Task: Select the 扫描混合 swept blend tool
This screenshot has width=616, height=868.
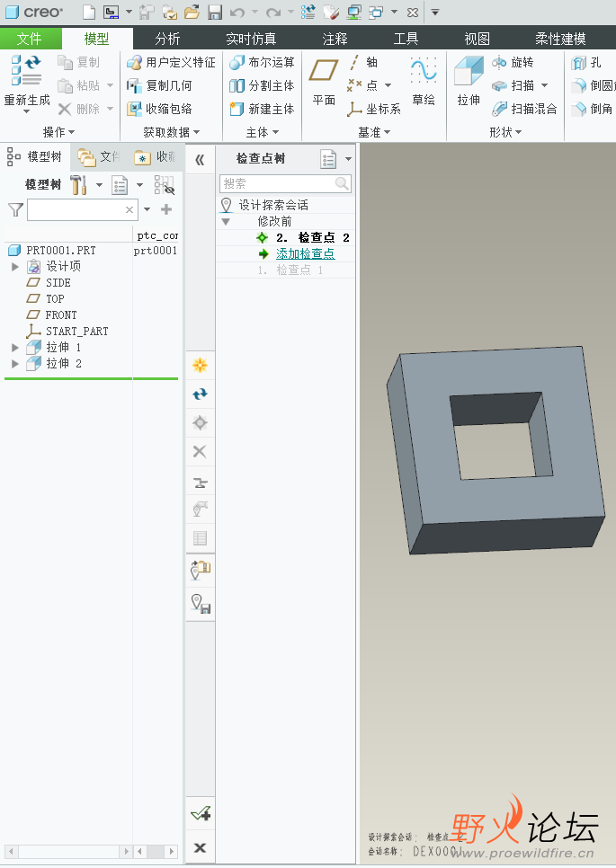Action: [524, 109]
